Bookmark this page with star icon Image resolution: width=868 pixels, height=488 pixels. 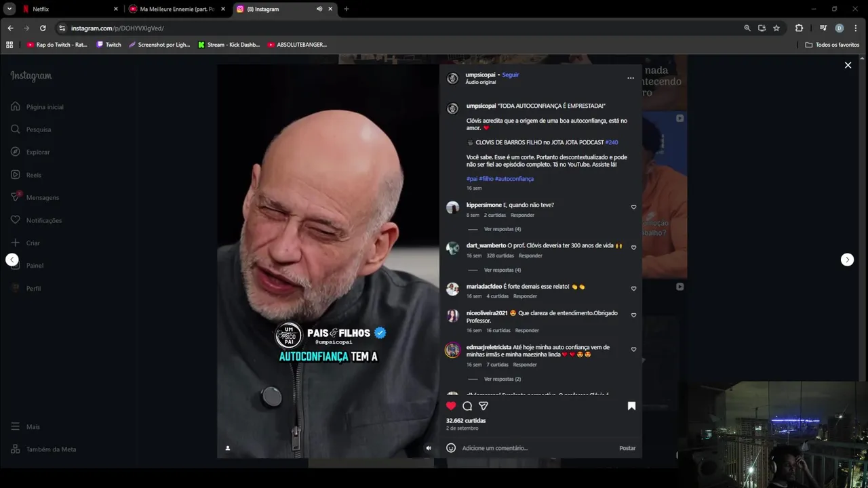(x=776, y=28)
